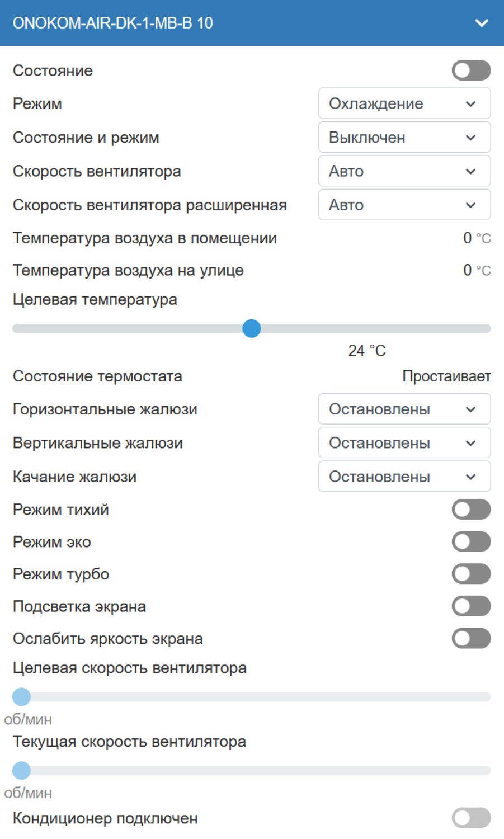Enable the Режим турбо switch
Screen dimensions: 504x839
471,574
